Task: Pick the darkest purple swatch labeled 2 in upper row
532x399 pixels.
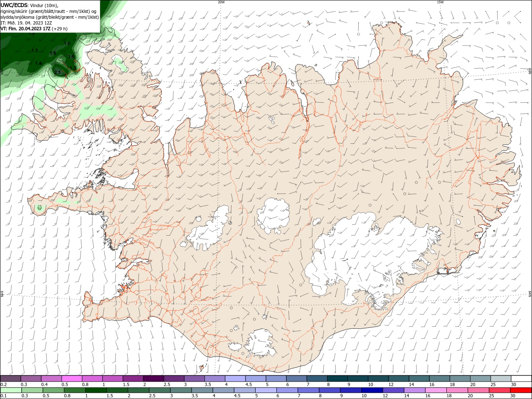Action: coord(153,379)
